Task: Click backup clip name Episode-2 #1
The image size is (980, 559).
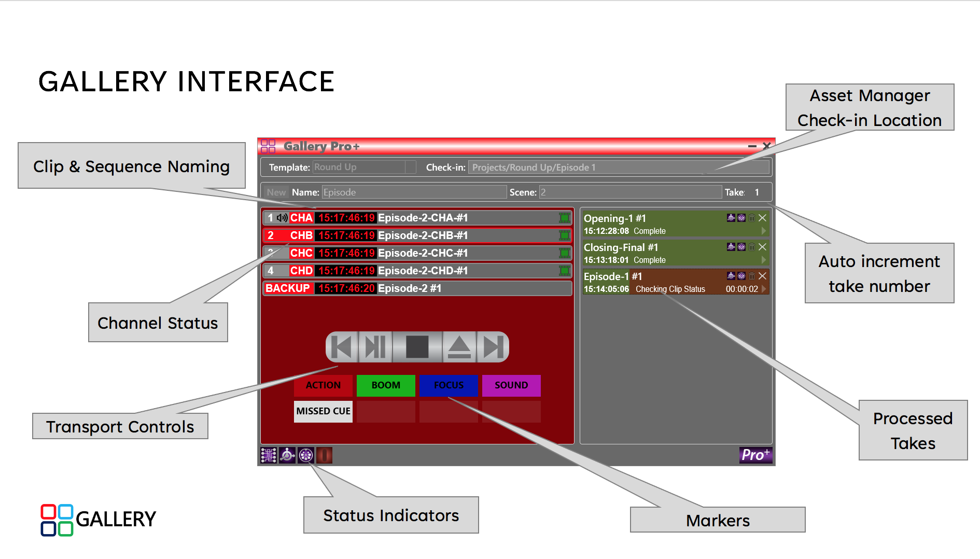Action: pyautogui.click(x=410, y=288)
